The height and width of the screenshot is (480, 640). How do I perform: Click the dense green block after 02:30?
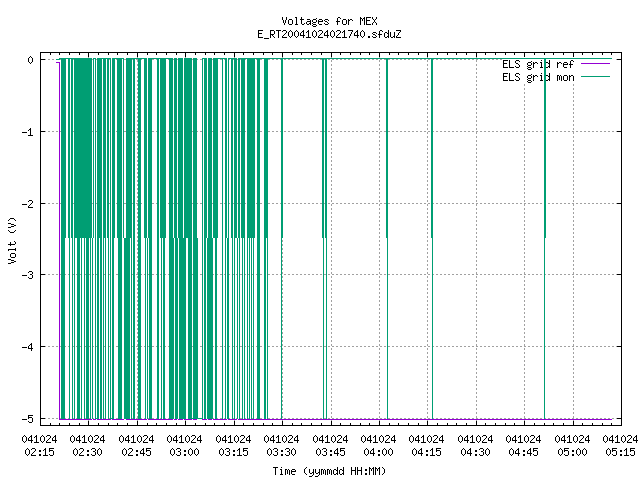tap(83, 149)
